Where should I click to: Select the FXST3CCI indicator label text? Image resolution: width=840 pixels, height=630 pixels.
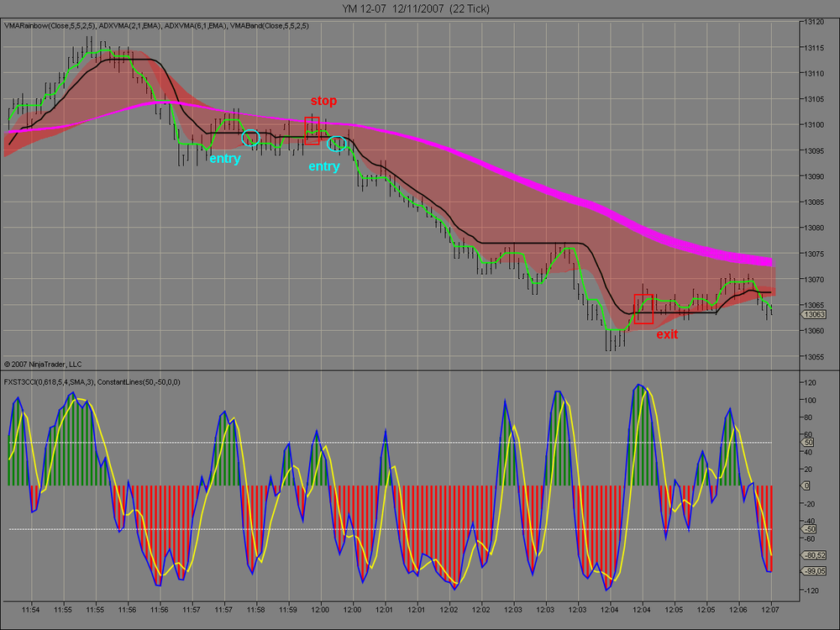tap(50, 382)
